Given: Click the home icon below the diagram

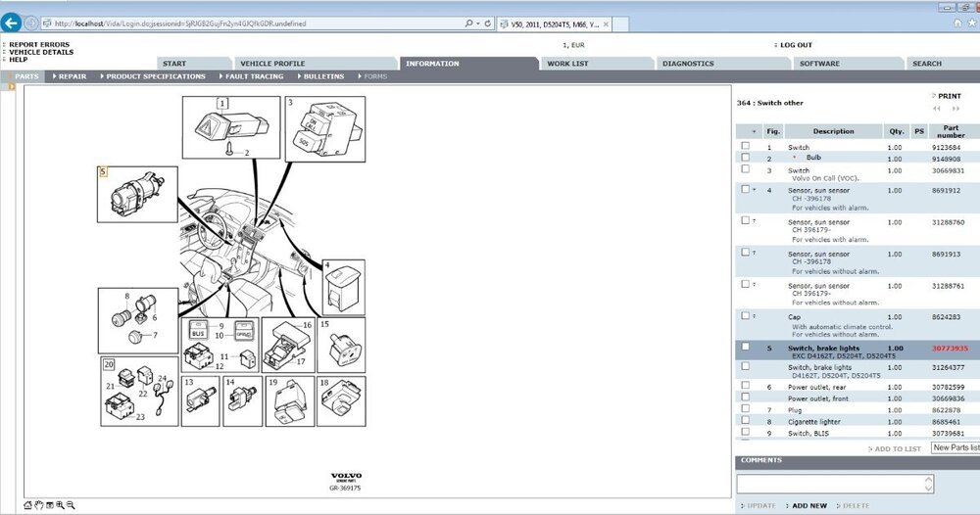Looking at the screenshot, I should tap(28, 505).
